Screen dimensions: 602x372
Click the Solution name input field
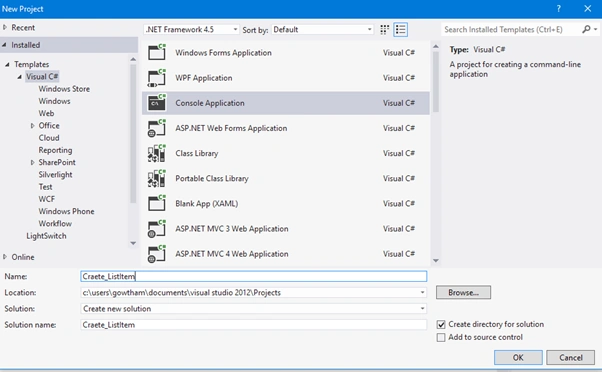click(254, 325)
